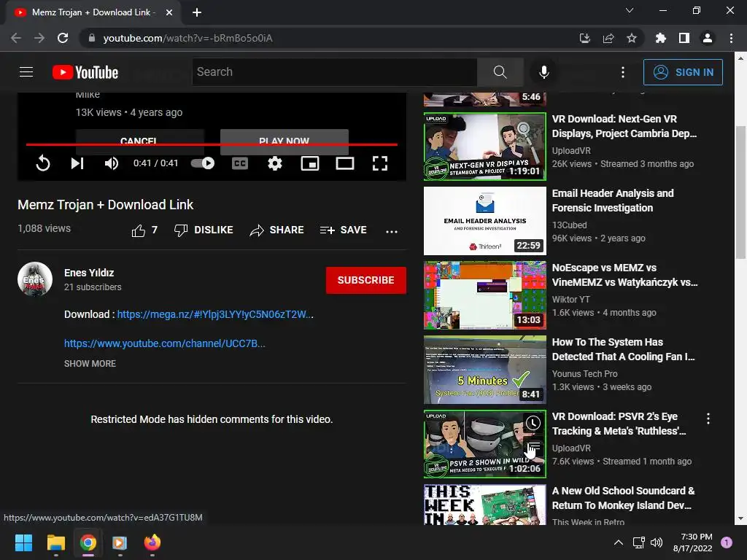The height and width of the screenshot is (560, 747).
Task: Select the Memz Trojan browser tab
Action: point(92,12)
